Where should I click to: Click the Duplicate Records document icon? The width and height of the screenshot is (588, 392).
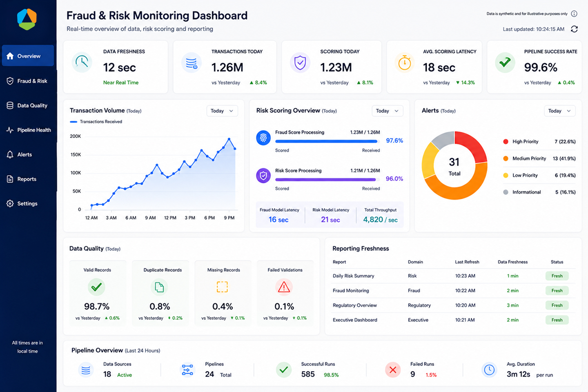coord(159,287)
